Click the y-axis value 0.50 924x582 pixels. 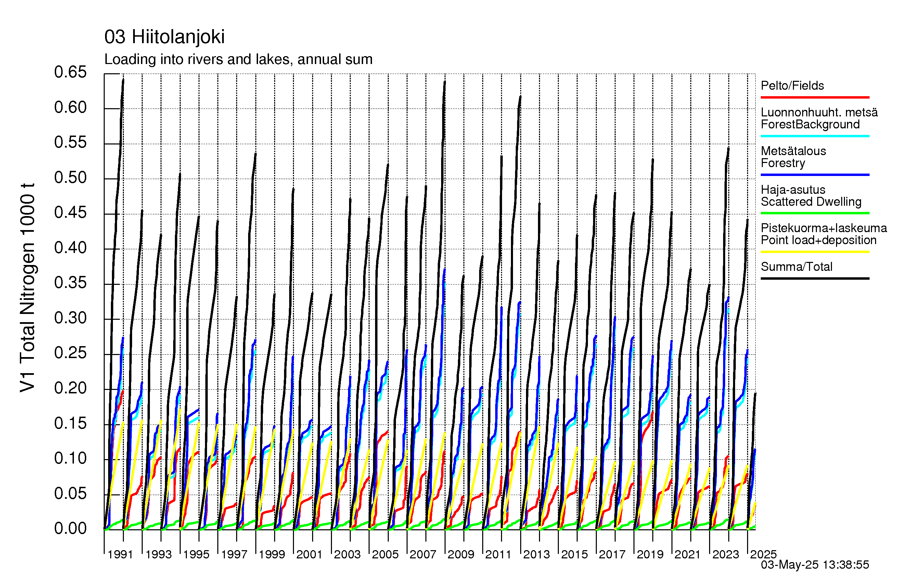click(x=70, y=178)
